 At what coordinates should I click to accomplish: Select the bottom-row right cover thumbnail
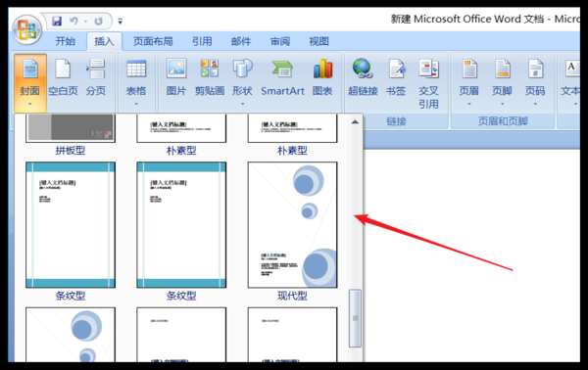(292, 335)
